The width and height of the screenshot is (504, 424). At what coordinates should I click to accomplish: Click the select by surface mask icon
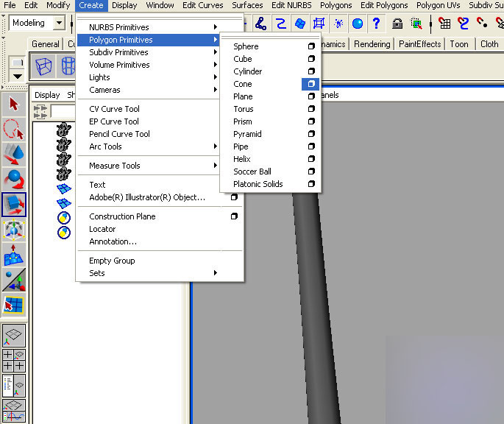point(300,24)
